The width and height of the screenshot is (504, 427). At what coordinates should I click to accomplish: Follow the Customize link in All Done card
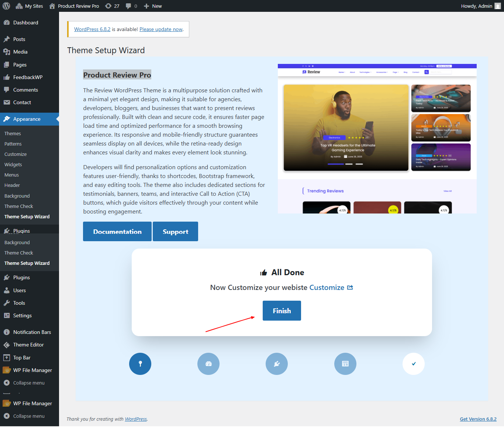click(x=331, y=287)
